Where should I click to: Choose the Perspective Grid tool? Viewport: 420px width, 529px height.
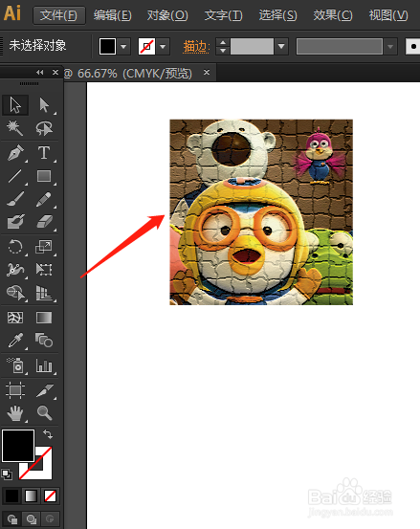tap(44, 293)
